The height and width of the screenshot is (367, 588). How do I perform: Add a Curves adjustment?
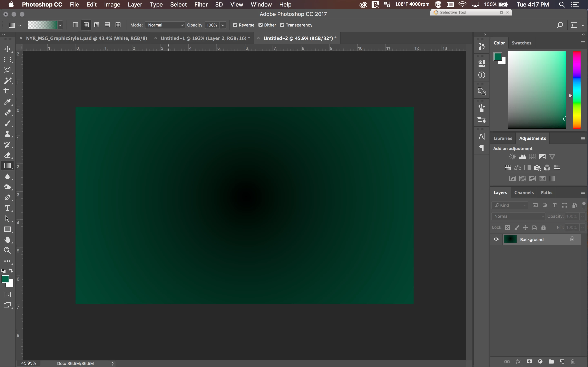coord(532,157)
